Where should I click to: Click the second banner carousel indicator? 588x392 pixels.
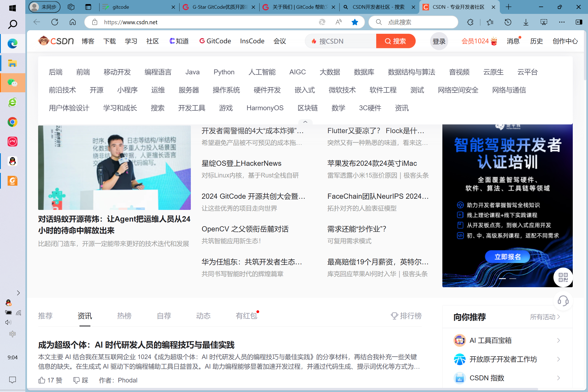point(513,278)
